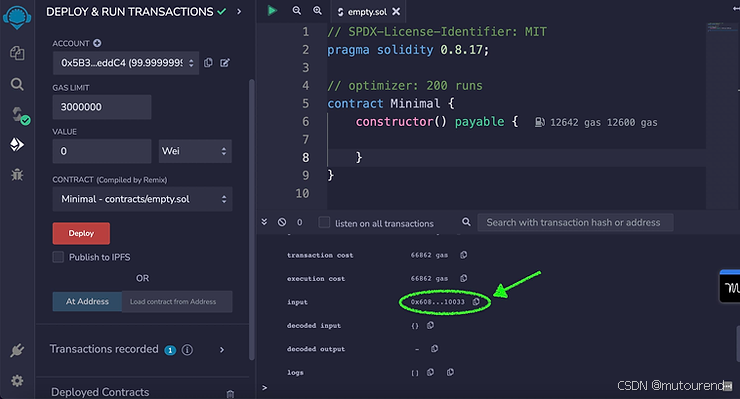740x399 pixels.
Task: Expand the Transactions recorded section
Action: point(222,350)
